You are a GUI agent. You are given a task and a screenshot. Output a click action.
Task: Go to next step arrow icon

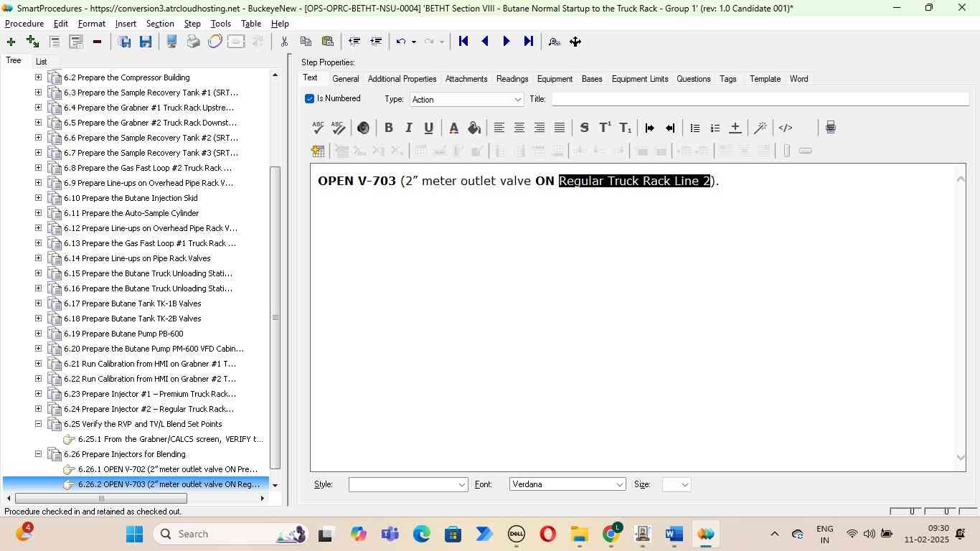507,42
